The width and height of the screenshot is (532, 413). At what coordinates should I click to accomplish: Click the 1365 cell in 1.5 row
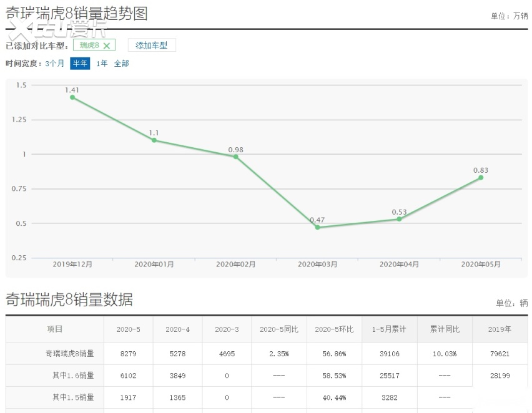pos(177,397)
